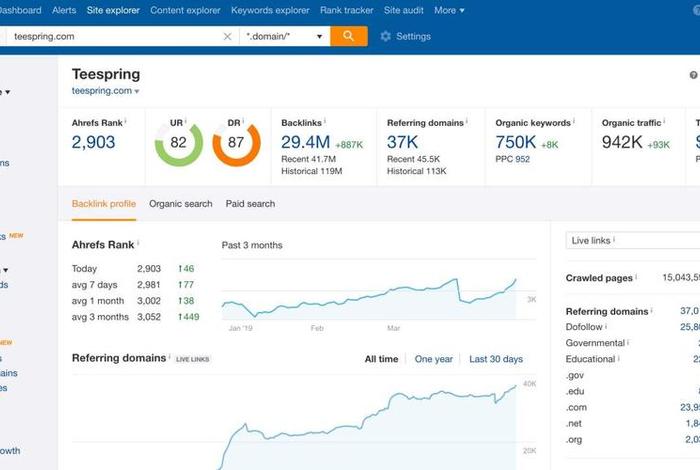Screen dimensions: 700x470
Task: Click info icon beside Crawled pages
Action: click(x=635, y=278)
